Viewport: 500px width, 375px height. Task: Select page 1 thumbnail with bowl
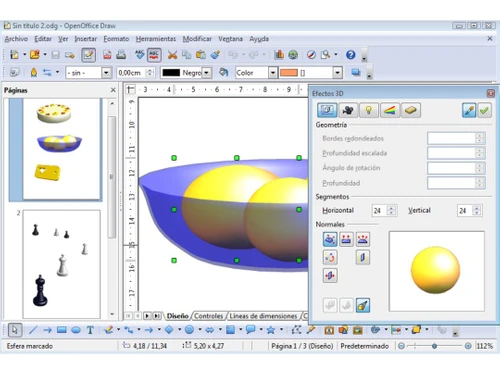pos(61,148)
